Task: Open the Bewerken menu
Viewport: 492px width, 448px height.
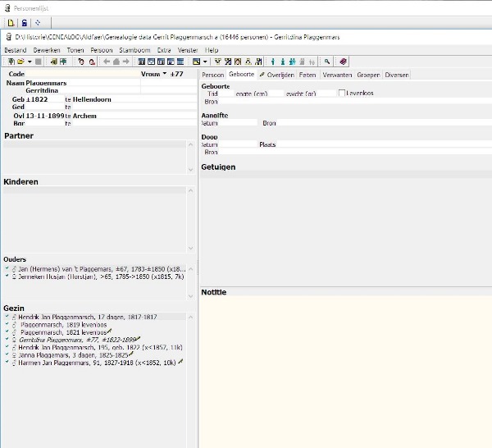Action: coord(47,50)
